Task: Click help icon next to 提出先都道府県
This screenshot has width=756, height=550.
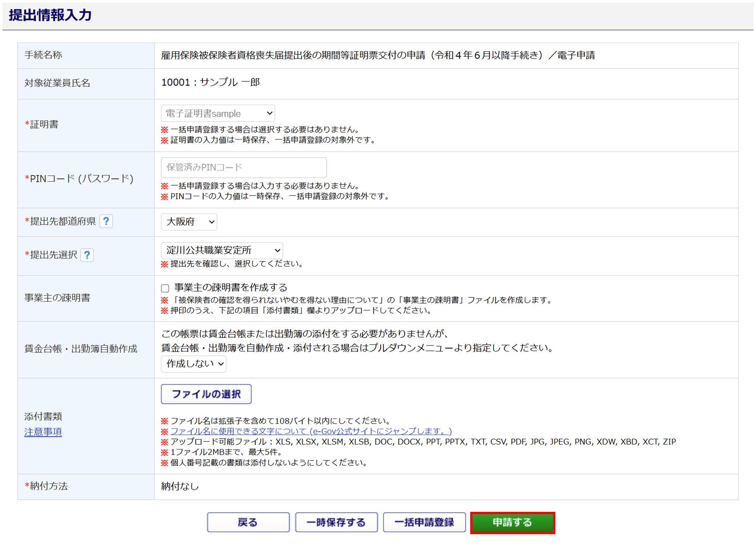Action: 106,221
